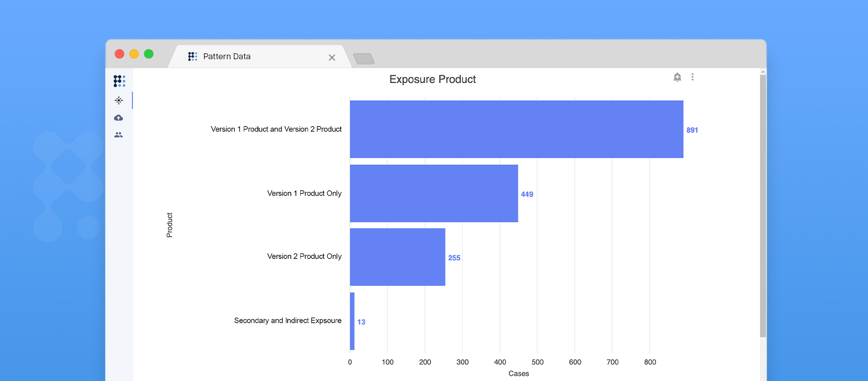Click the 255 value label
This screenshot has width=868, height=381.
454,258
